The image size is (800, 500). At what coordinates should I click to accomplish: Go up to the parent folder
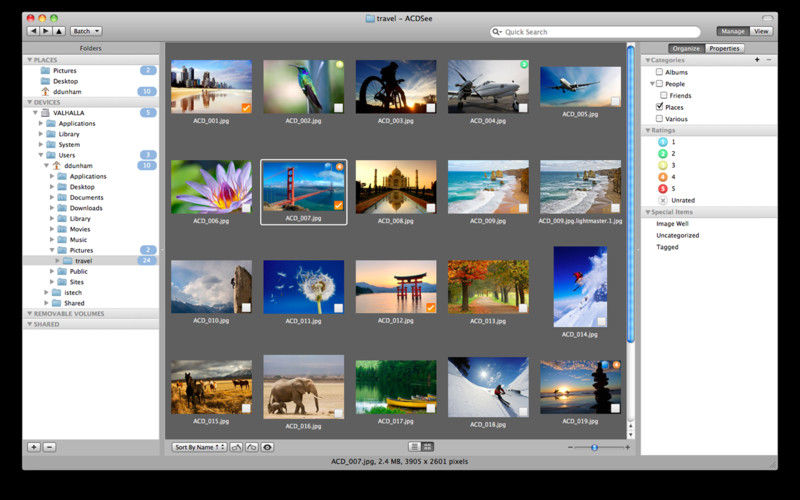point(59,31)
